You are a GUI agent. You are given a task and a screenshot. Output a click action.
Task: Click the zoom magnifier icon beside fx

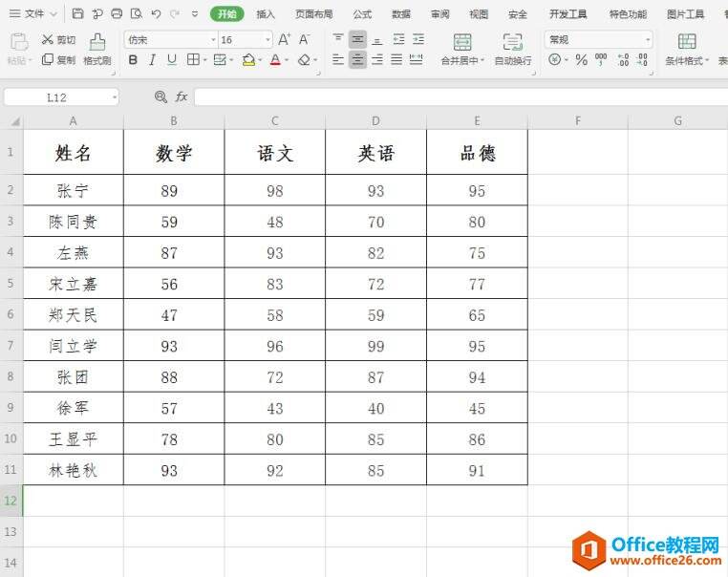[x=161, y=96]
